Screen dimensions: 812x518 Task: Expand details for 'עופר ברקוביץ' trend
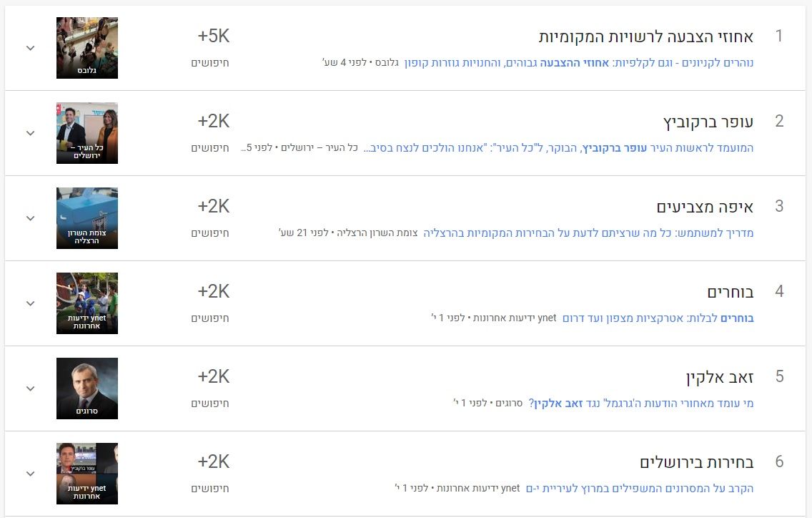click(x=30, y=132)
